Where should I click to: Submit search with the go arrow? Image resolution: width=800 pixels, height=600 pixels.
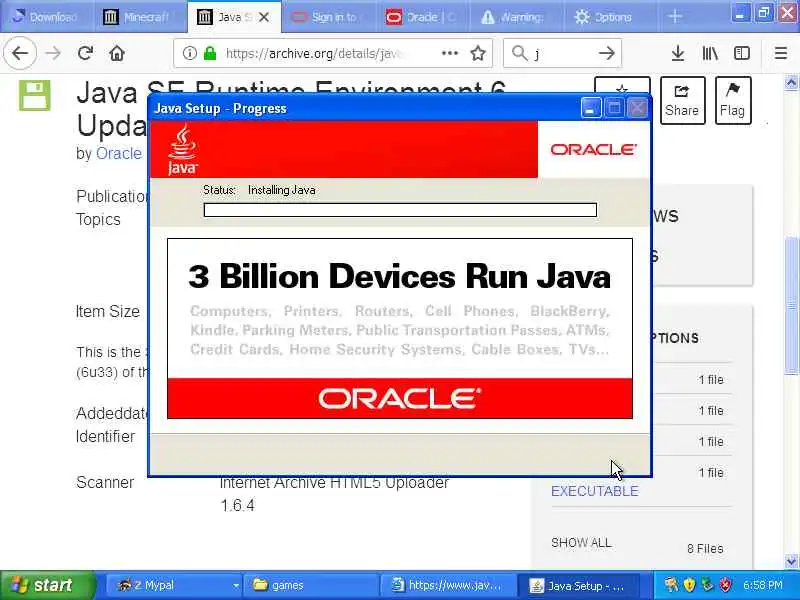coord(607,53)
